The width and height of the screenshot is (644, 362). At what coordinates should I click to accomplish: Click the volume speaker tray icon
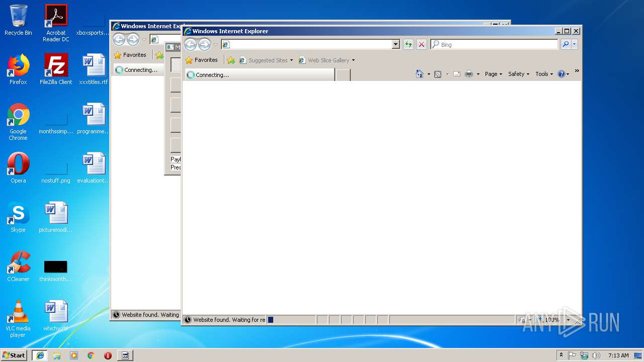[x=596, y=355]
